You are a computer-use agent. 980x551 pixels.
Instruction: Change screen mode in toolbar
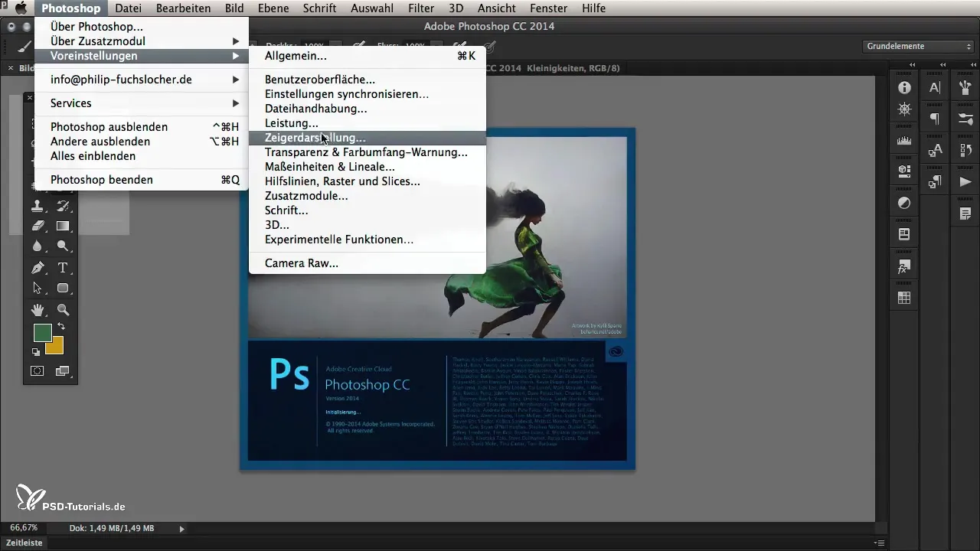(x=62, y=371)
